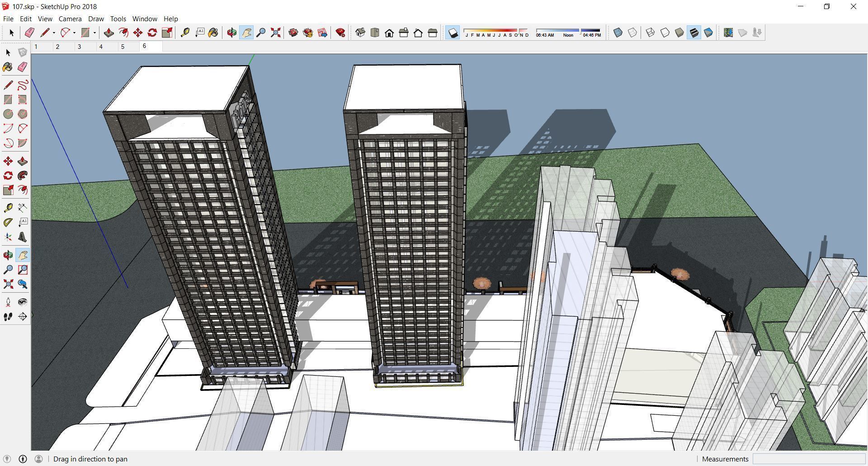The height and width of the screenshot is (466, 868).
Task: Select the Push/Pull tool in top toolbar
Action: click(x=109, y=33)
